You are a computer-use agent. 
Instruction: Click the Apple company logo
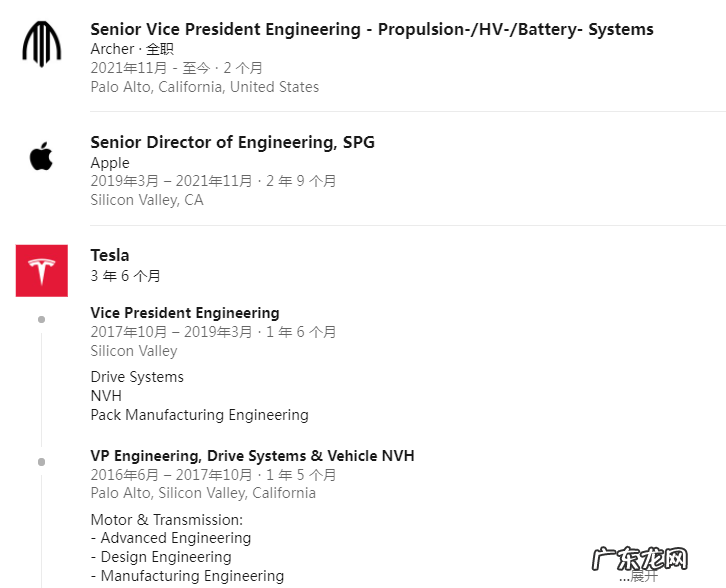[41, 156]
